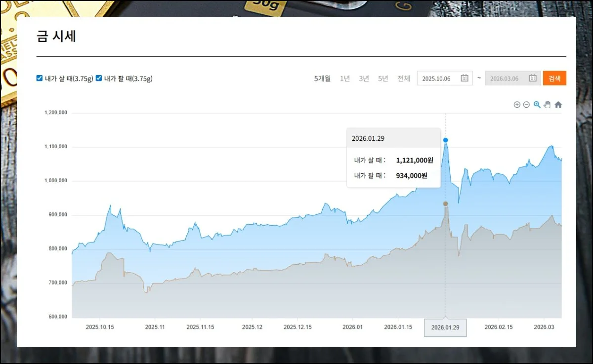
Task: Open calendar icon for end date 2026.03.06
Action: click(533, 78)
